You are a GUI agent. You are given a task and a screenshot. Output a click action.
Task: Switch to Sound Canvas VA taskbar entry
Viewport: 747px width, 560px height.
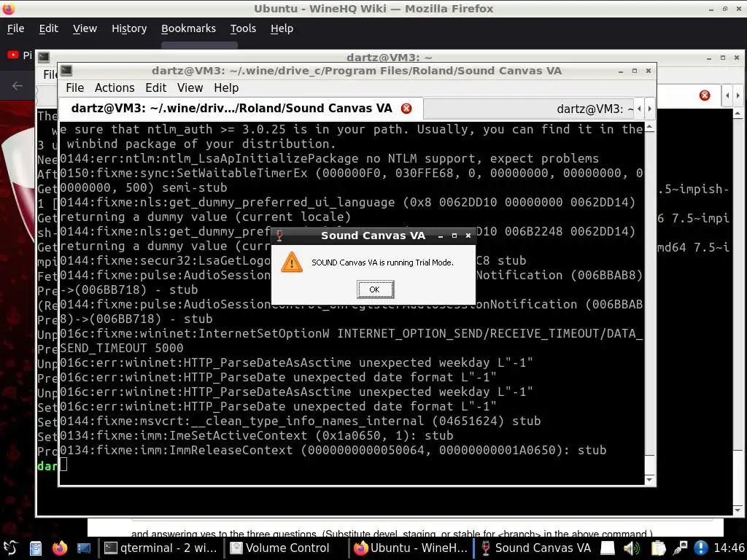click(535, 548)
